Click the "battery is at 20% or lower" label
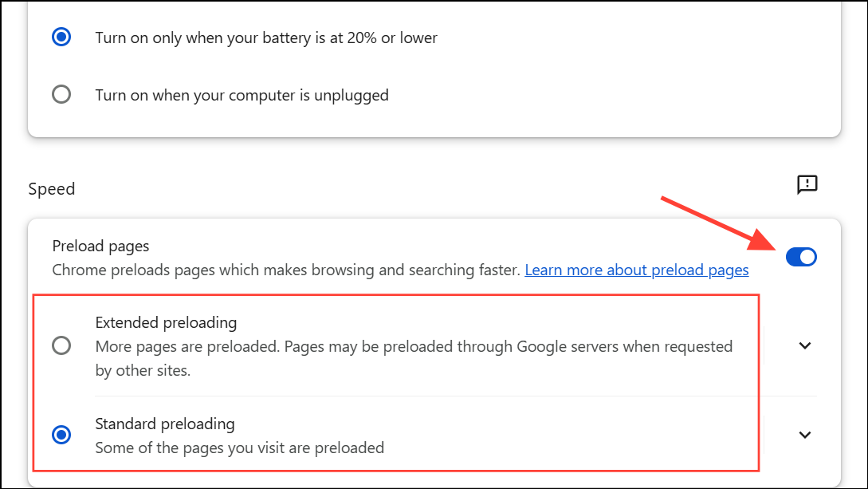The height and width of the screenshot is (489, 868). tap(266, 37)
